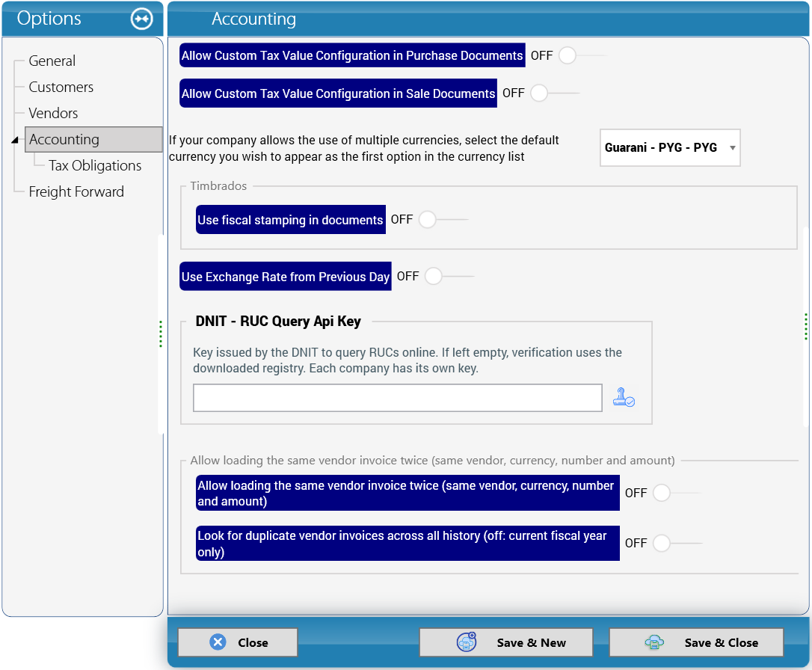Click the stamp verify icon beside the API key field
The height and width of the screenshot is (670, 812).
point(624,397)
